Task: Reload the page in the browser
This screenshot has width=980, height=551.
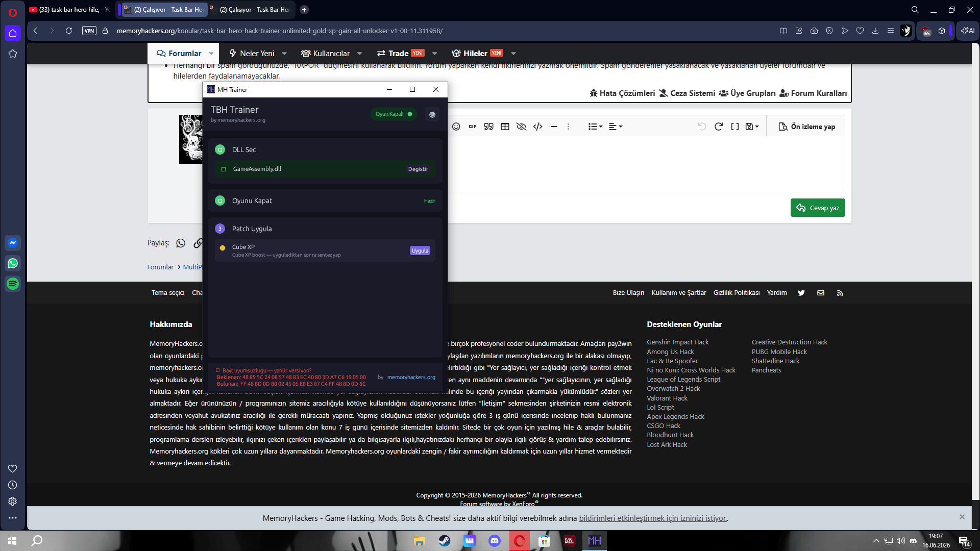Action: pos(69,31)
